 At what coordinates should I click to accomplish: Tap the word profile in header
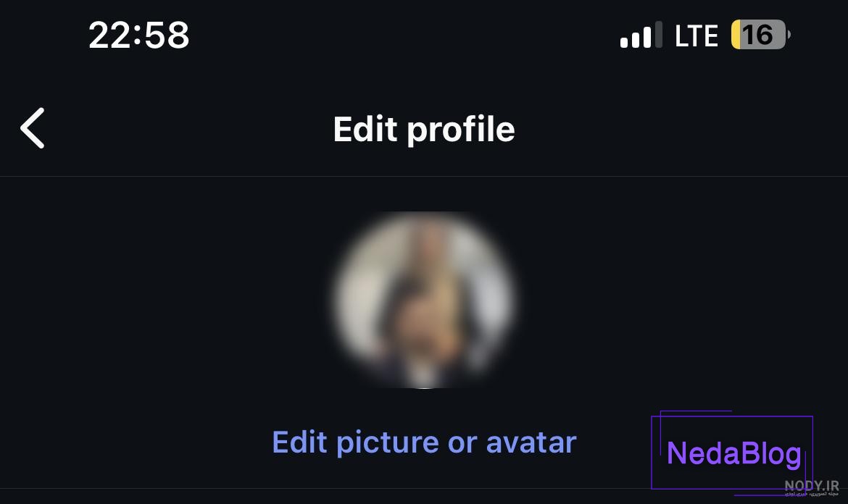(461, 131)
